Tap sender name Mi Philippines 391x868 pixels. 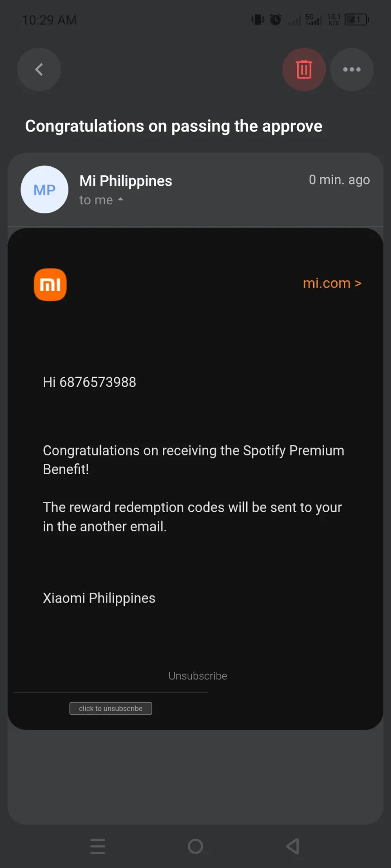pyautogui.click(x=126, y=181)
